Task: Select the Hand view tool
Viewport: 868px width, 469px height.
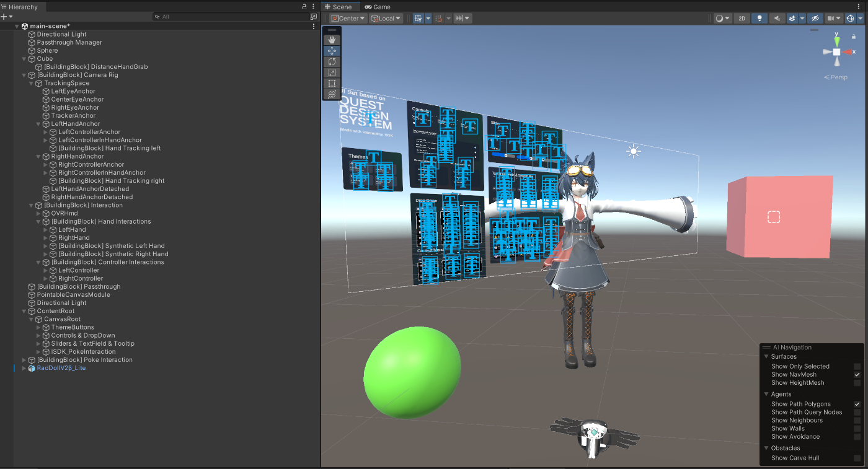Action: tap(332, 40)
